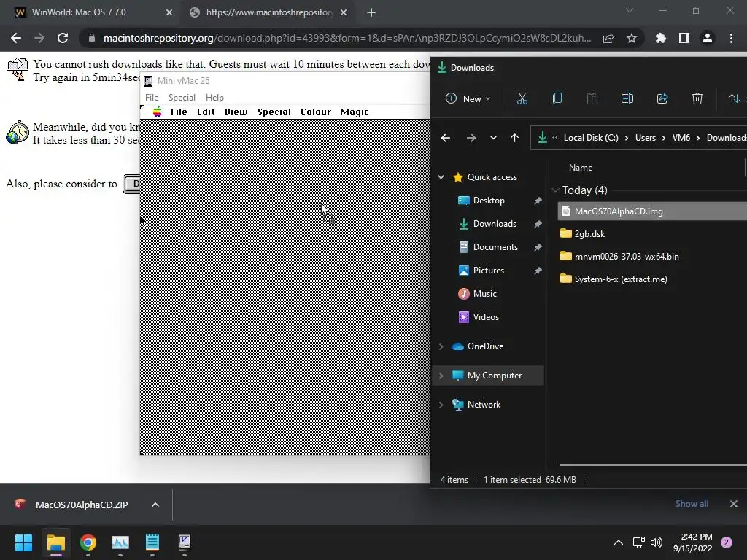Open Documents in Quick access
Screen dimensions: 747x560
495,247
